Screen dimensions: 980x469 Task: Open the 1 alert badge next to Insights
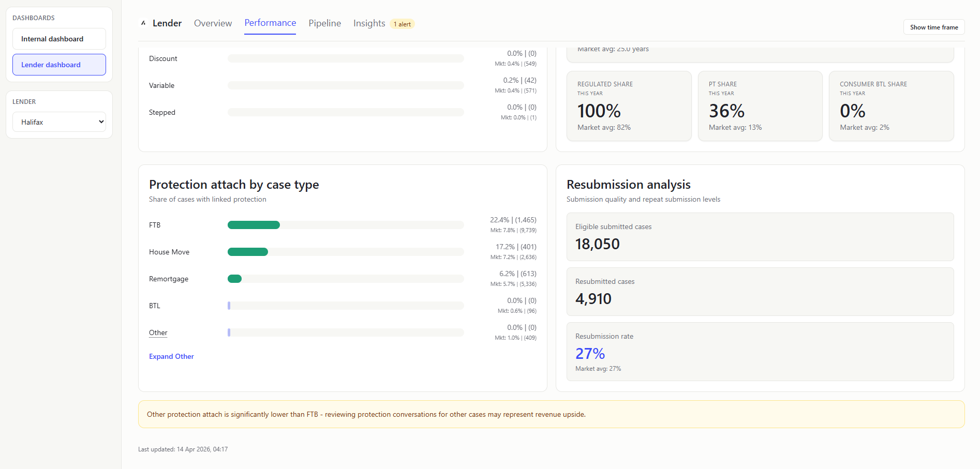pyautogui.click(x=402, y=24)
